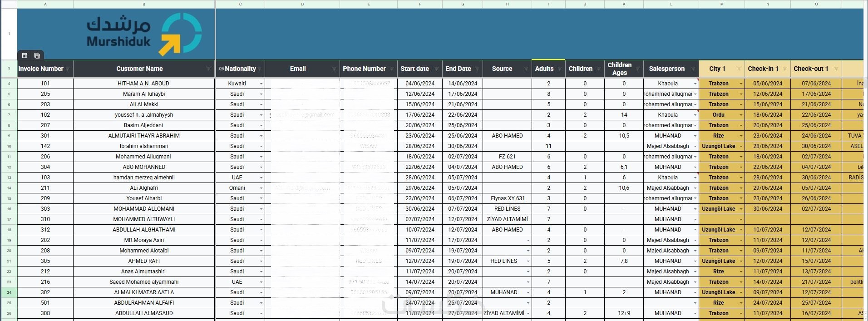Screen dimensions: 868x321
Task: Click the Customer Name header cell
Action: [x=144, y=69]
